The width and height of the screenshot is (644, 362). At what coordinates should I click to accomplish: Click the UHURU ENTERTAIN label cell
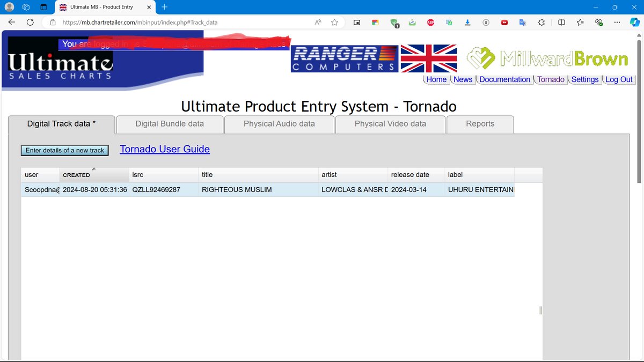click(x=480, y=190)
